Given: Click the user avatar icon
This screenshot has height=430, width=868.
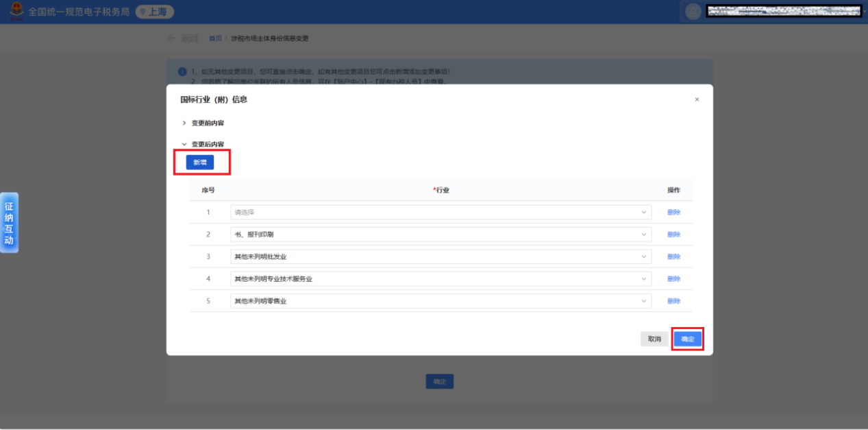Looking at the screenshot, I should (693, 12).
